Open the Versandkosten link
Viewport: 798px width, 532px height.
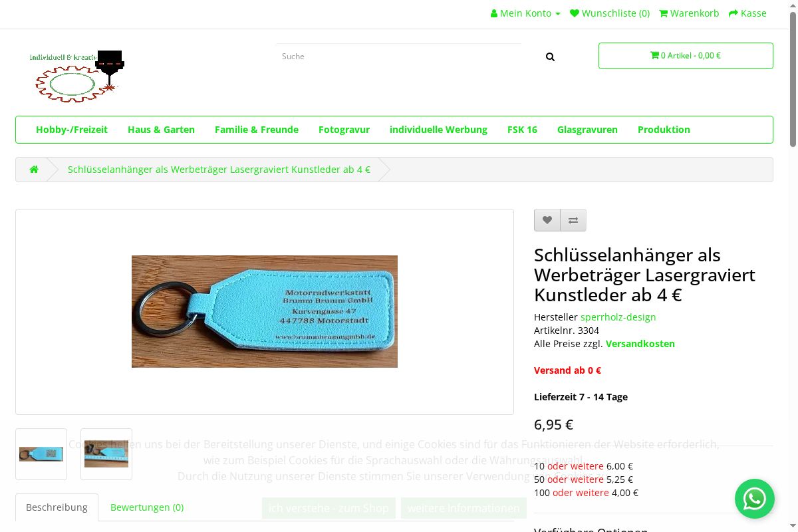pyautogui.click(x=640, y=344)
